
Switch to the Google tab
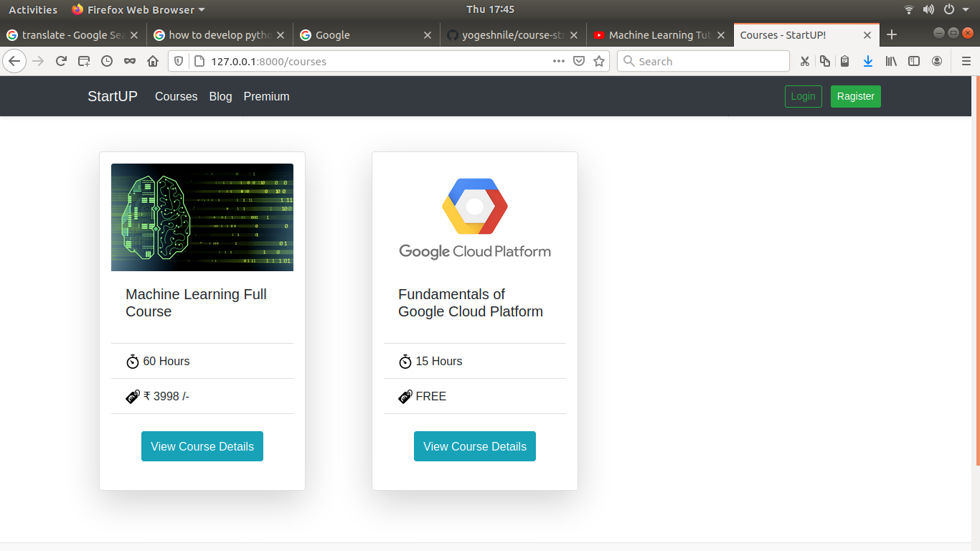(x=366, y=34)
